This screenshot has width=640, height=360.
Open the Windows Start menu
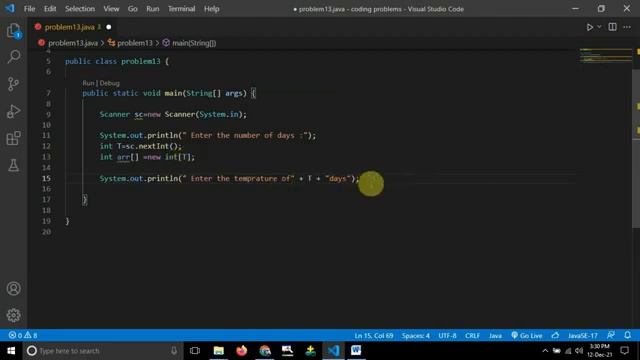click(x=11, y=351)
